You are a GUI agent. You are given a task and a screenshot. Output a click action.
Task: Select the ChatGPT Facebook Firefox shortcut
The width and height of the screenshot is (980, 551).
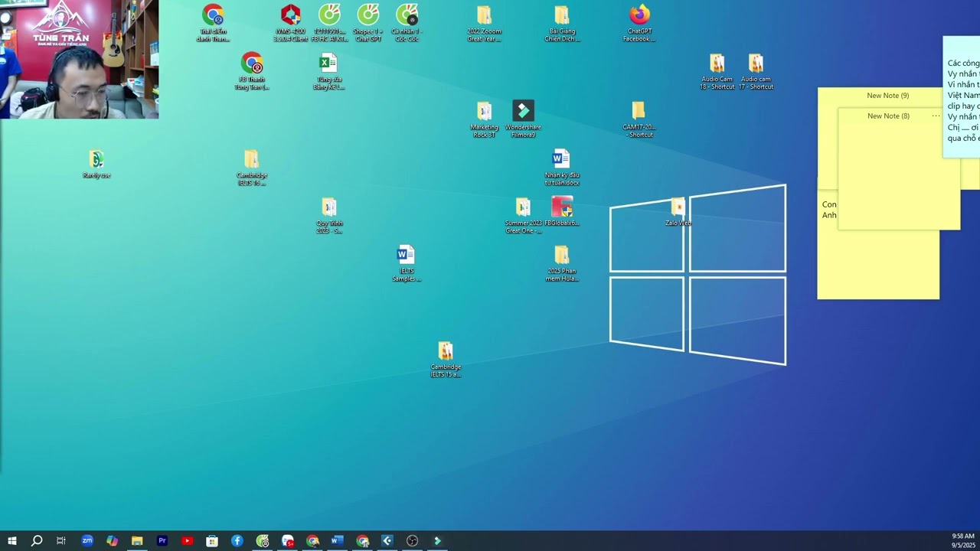click(x=639, y=23)
